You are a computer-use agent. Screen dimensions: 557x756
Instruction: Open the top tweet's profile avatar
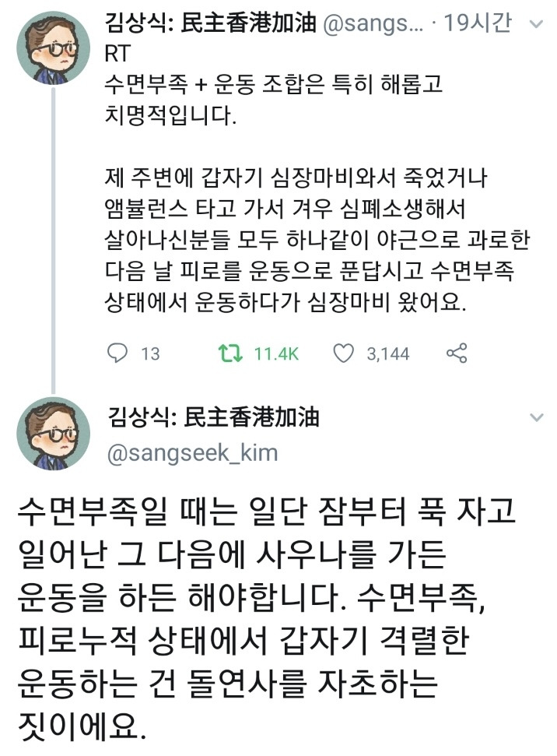pos(54,47)
